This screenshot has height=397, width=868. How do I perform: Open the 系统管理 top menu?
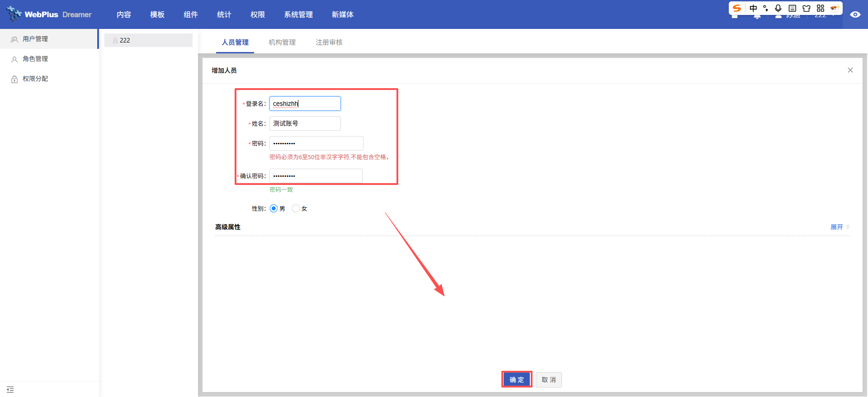click(x=298, y=14)
